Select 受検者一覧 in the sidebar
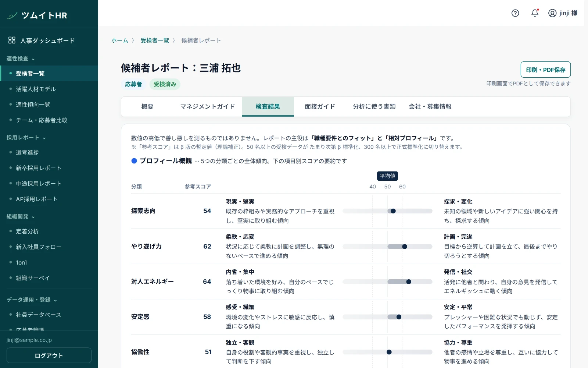Viewport: 588px width, 368px height. tap(49, 74)
